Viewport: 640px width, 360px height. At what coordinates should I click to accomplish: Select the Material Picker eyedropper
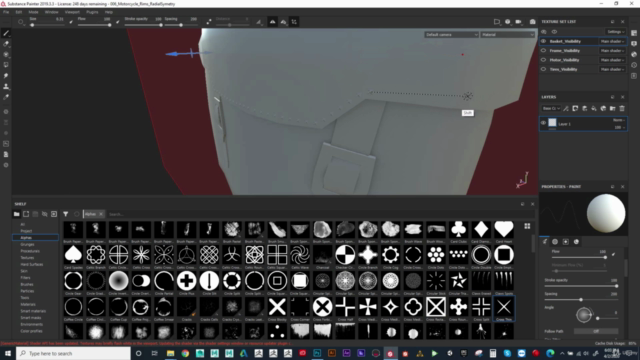[x=6, y=97]
